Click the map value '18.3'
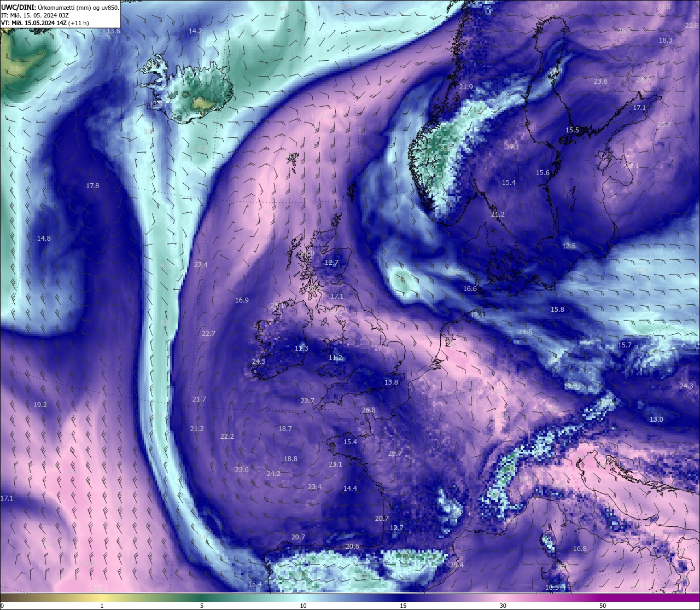This screenshot has height=610, width=700. pyautogui.click(x=666, y=40)
